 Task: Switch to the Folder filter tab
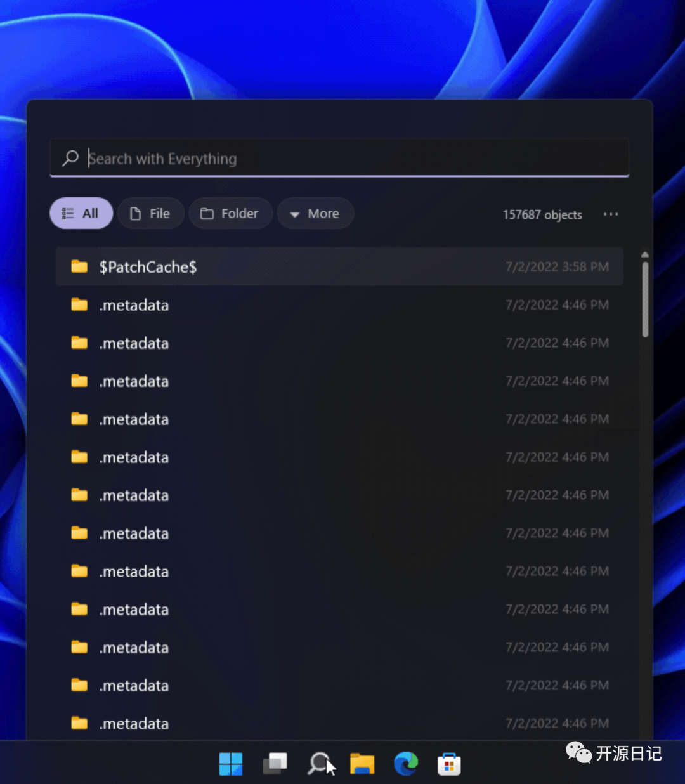231,214
